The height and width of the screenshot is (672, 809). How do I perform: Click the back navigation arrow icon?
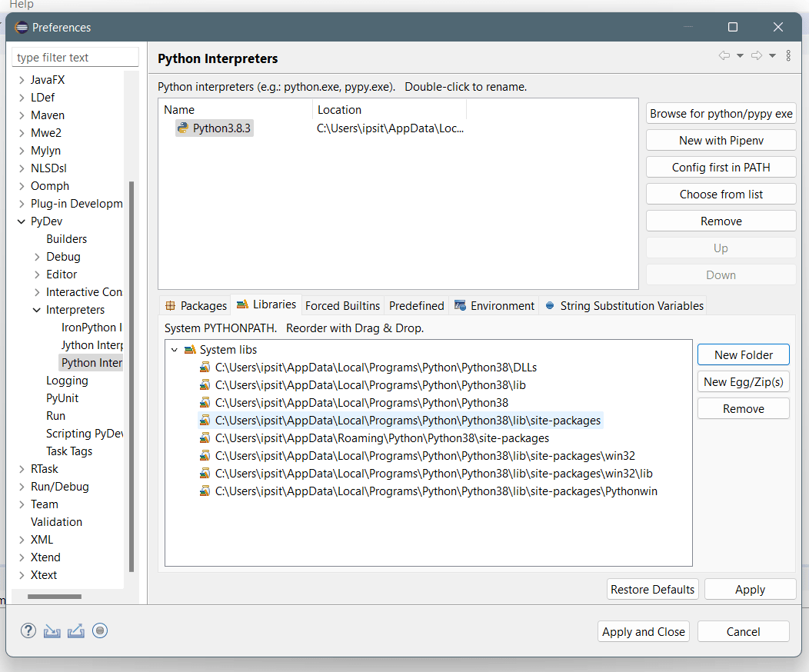724,55
